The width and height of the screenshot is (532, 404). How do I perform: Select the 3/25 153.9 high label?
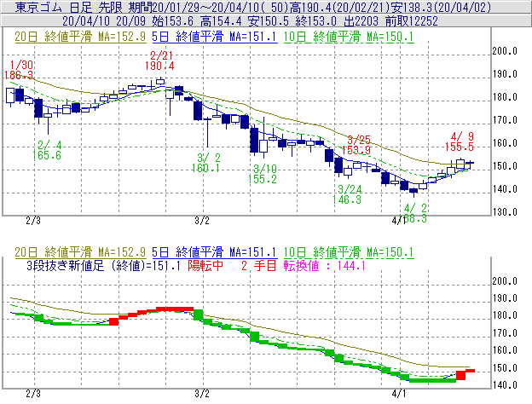coord(356,145)
